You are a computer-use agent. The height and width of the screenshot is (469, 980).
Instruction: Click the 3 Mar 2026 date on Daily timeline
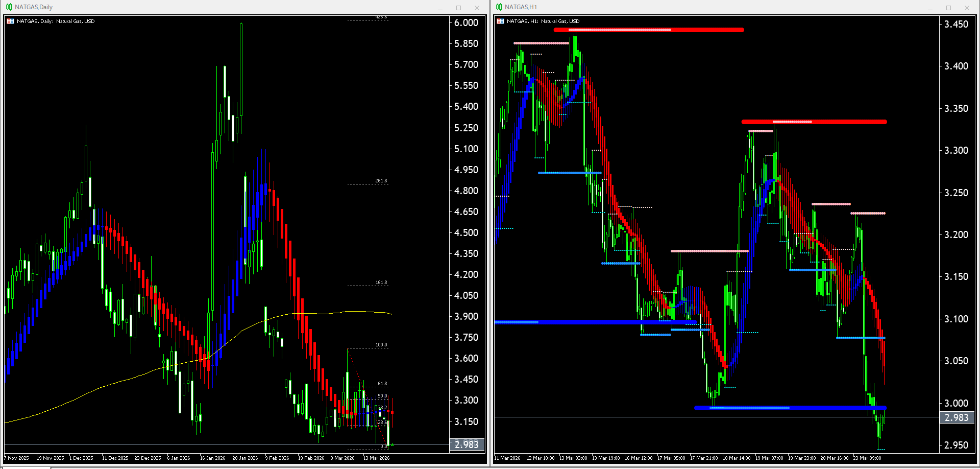[x=342, y=458]
